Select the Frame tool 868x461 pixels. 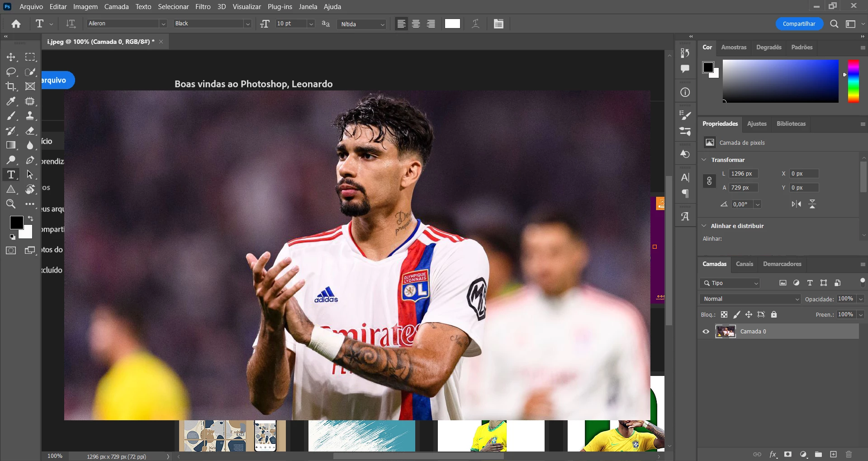tap(30, 86)
